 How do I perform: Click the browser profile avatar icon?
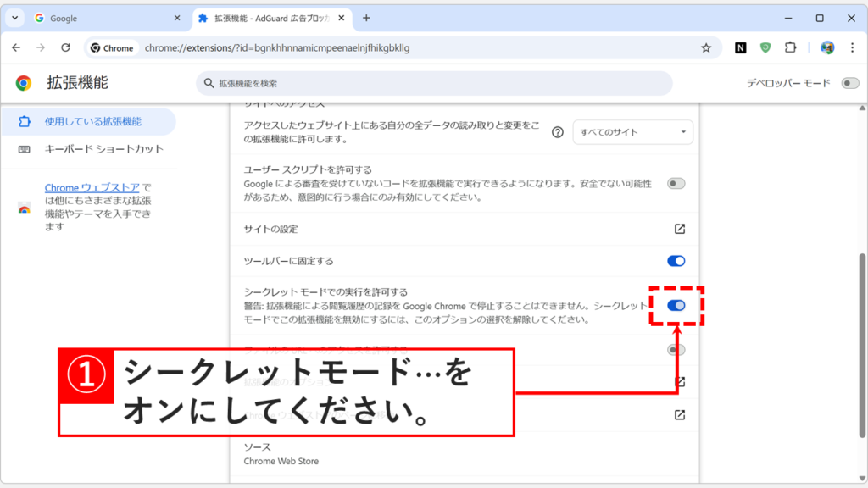pyautogui.click(x=827, y=47)
